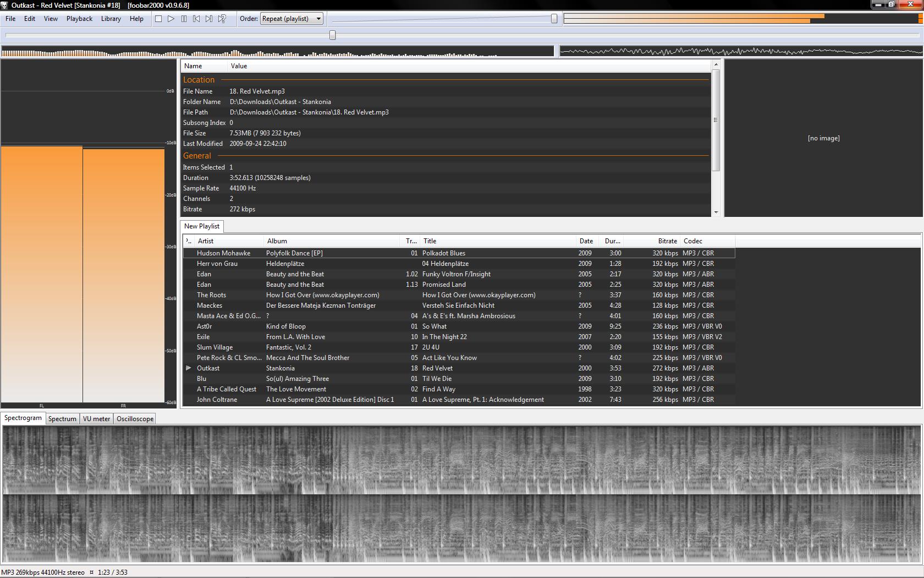Open the Help menu
This screenshot has height=578, width=924.
click(x=136, y=19)
